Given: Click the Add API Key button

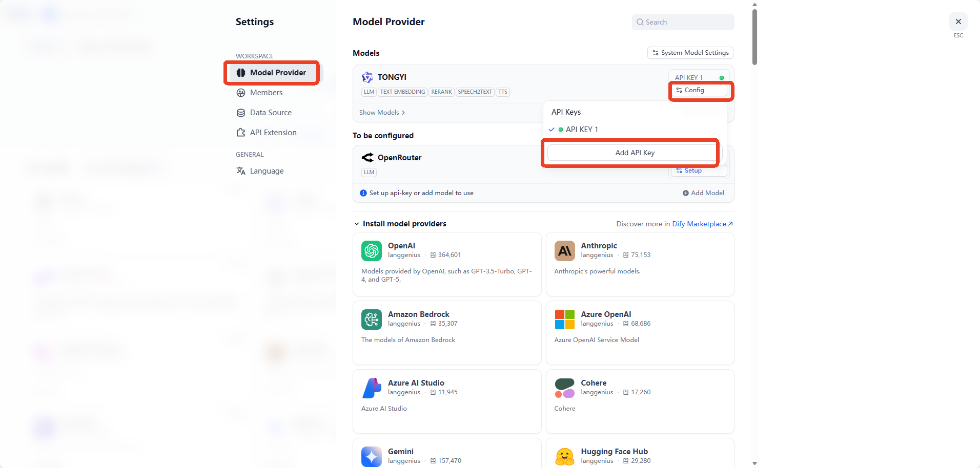Looking at the screenshot, I should [x=635, y=153].
